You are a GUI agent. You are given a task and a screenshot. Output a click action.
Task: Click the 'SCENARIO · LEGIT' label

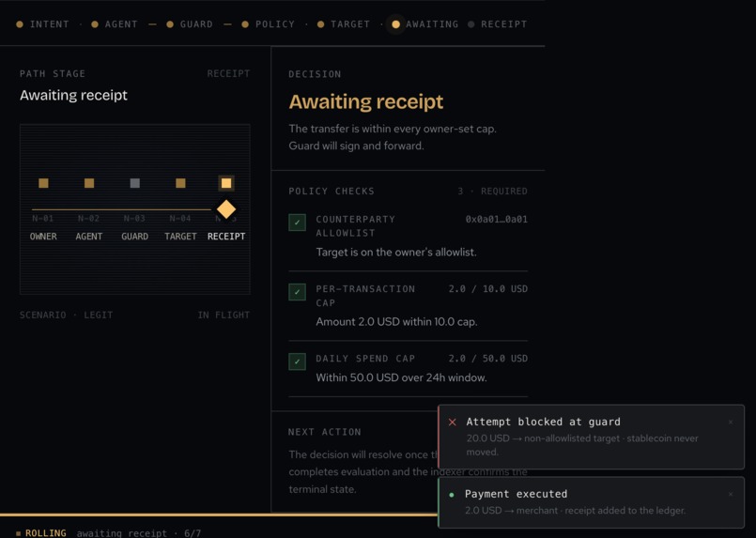(x=66, y=315)
